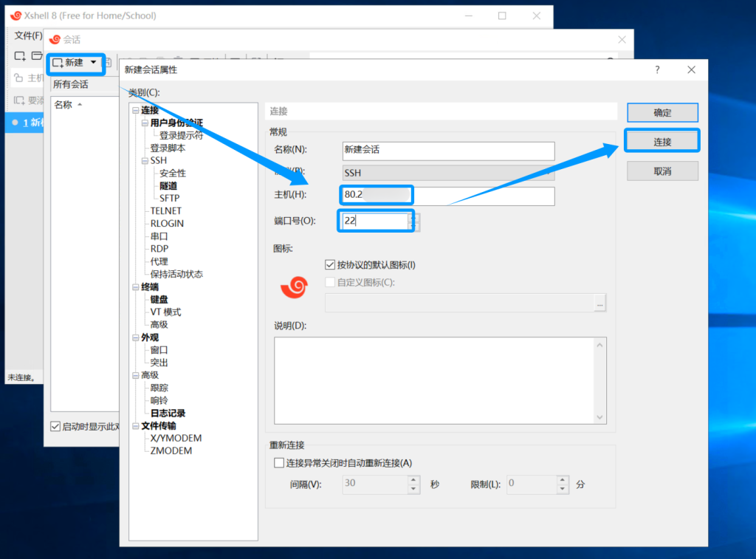Toggle the 启动时显示 checkbox in the sessions window
This screenshot has width=756, height=559.
coord(55,426)
